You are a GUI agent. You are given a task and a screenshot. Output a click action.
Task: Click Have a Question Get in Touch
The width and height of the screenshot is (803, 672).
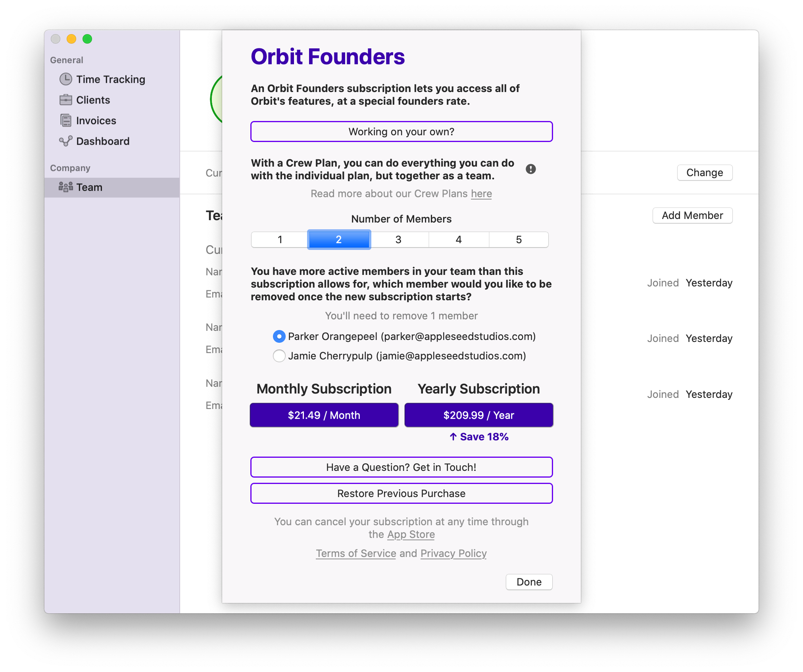coord(401,467)
